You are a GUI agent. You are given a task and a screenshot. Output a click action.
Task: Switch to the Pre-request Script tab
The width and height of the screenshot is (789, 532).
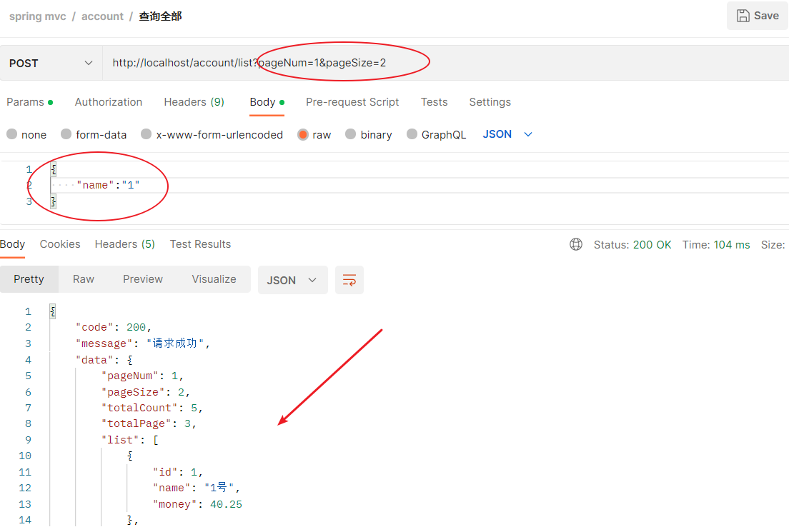tap(352, 102)
